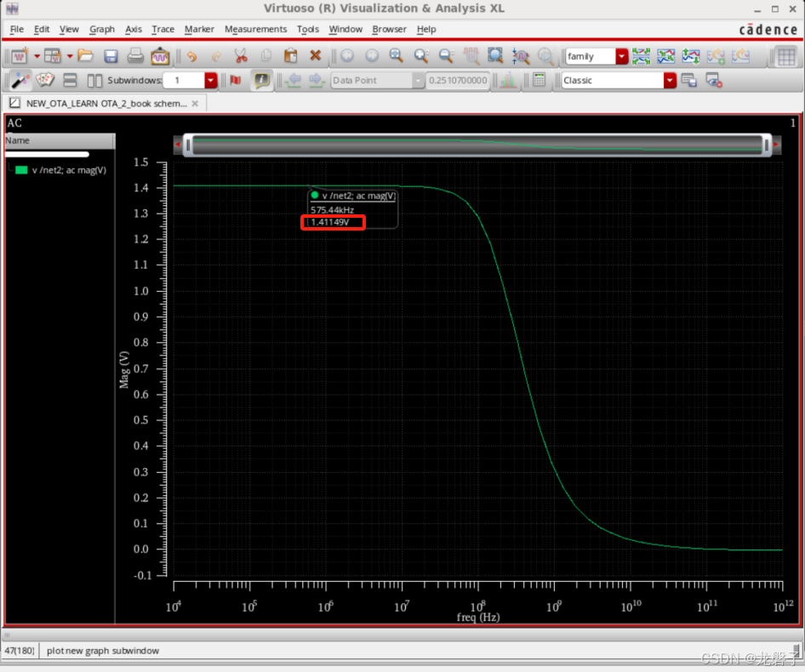Open the Help menu
Viewport: 805px width, 672px height.
pos(426,29)
